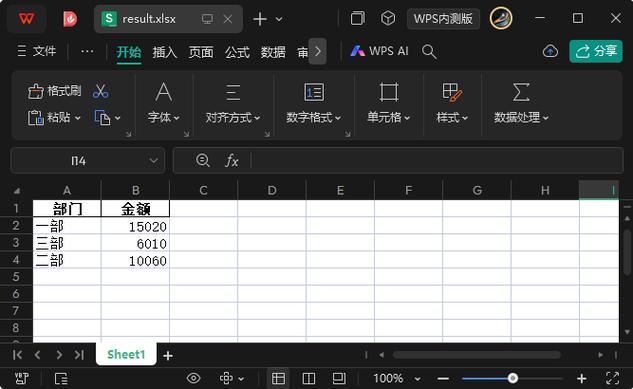Open the user avatar profile
Image resolution: width=633 pixels, height=389 pixels.
[501, 19]
